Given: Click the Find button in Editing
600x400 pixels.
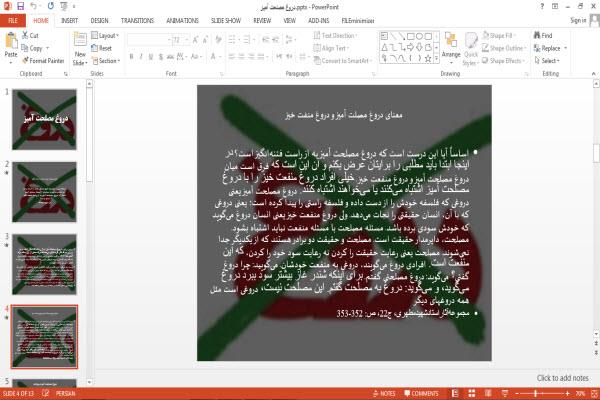Looking at the screenshot, I should [543, 35].
